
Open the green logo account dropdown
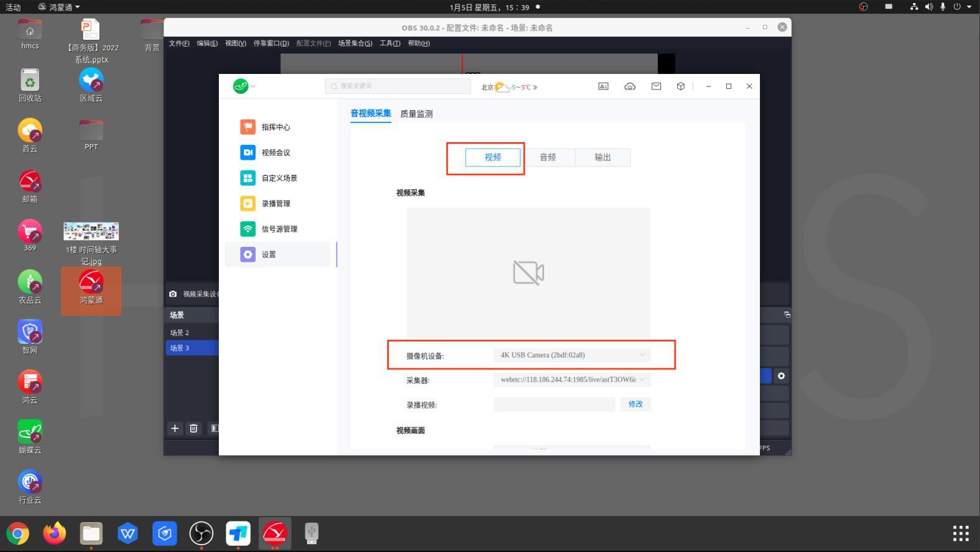[244, 86]
